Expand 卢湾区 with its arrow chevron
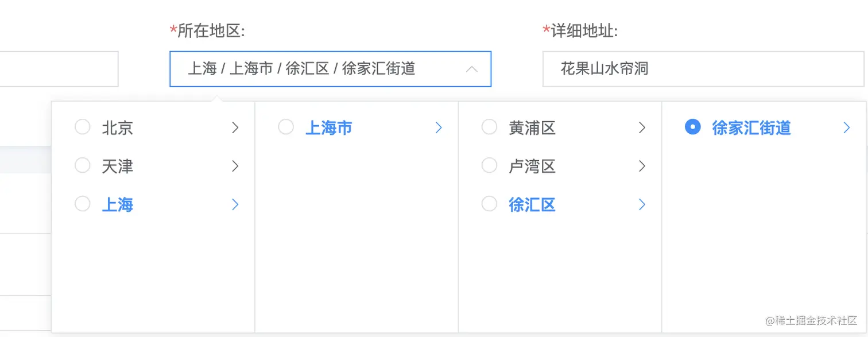 pos(642,166)
